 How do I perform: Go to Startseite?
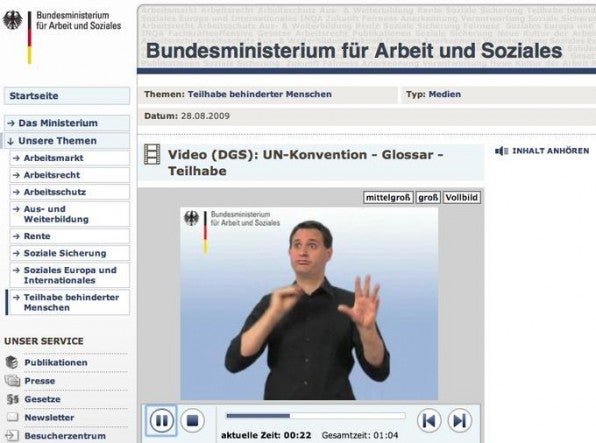pos(67,96)
